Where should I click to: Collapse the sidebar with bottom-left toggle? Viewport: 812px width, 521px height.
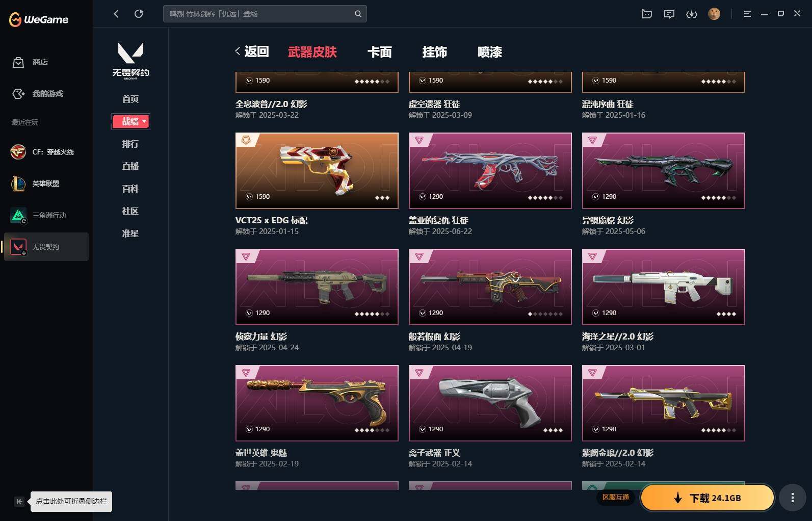[x=19, y=502]
